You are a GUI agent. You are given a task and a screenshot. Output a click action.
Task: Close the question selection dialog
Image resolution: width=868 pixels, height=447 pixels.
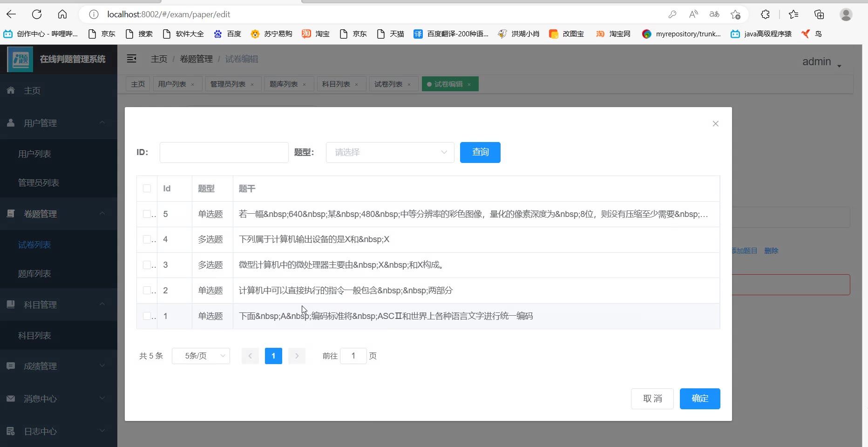coord(716,123)
